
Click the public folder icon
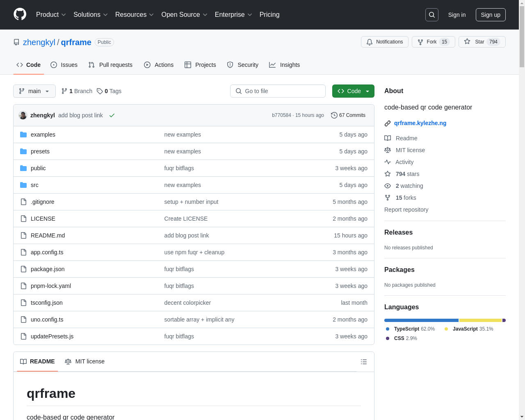(x=23, y=168)
